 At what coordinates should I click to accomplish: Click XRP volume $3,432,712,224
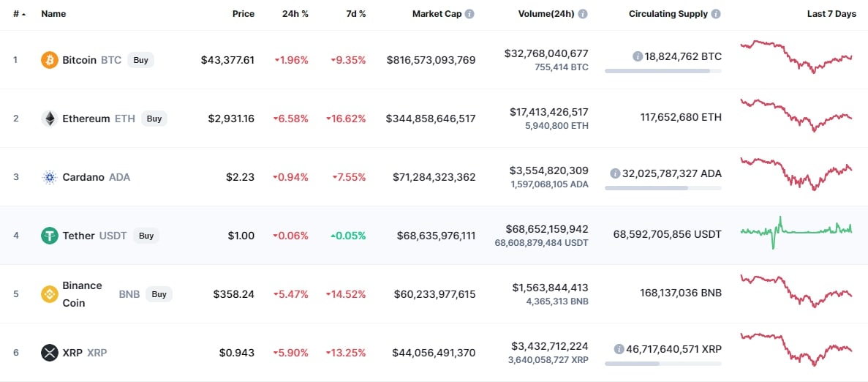[550, 347]
